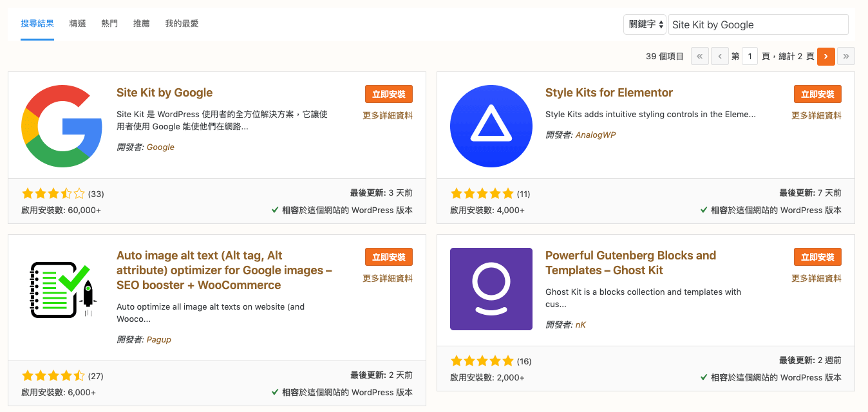Jump to last page of results
The height and width of the screenshot is (412, 868).
coord(846,57)
